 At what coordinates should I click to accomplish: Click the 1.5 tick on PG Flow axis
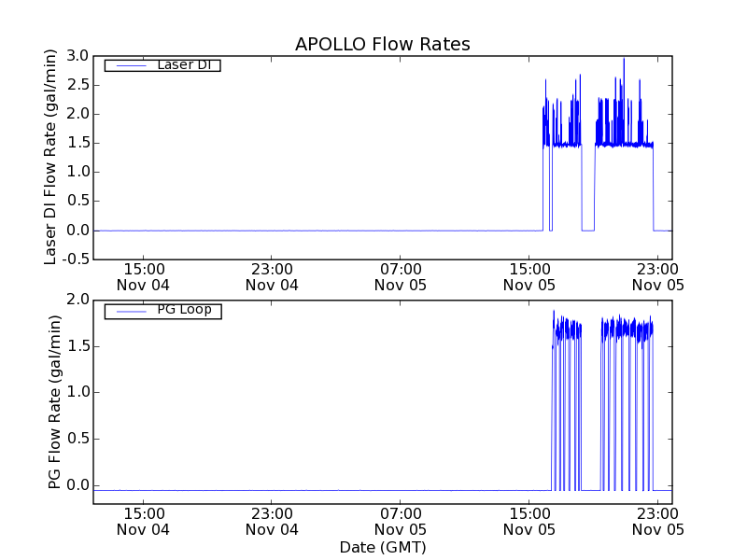coord(78,346)
